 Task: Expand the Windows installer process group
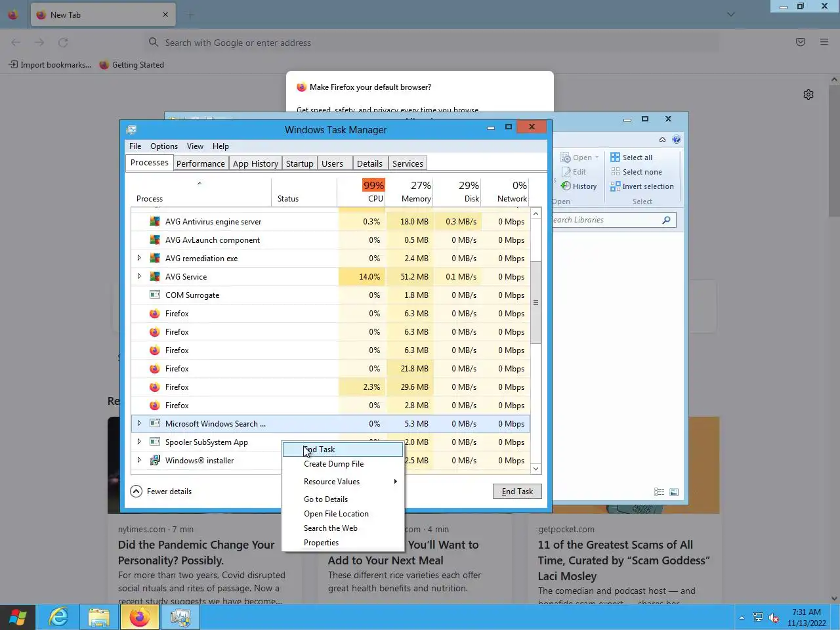click(139, 461)
